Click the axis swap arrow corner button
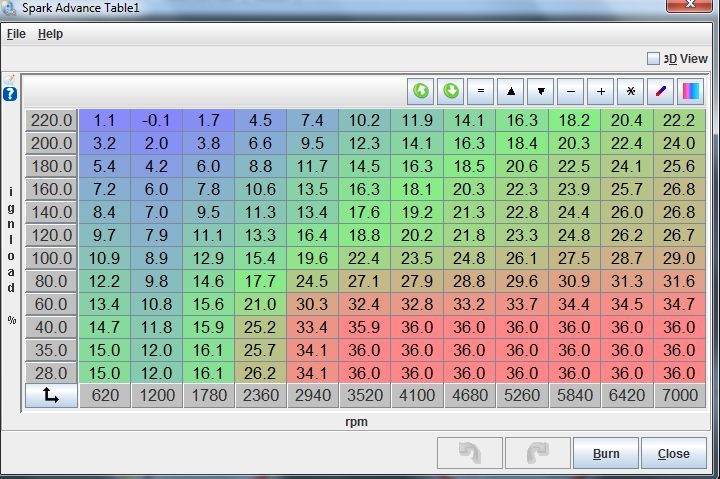Image resolution: width=720 pixels, height=479 pixels. [52, 397]
